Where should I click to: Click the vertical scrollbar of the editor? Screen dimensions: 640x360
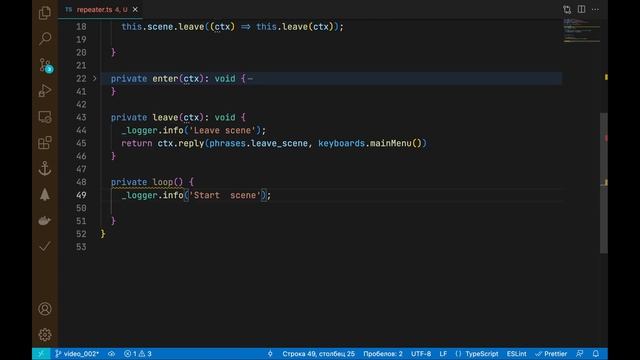(x=604, y=183)
